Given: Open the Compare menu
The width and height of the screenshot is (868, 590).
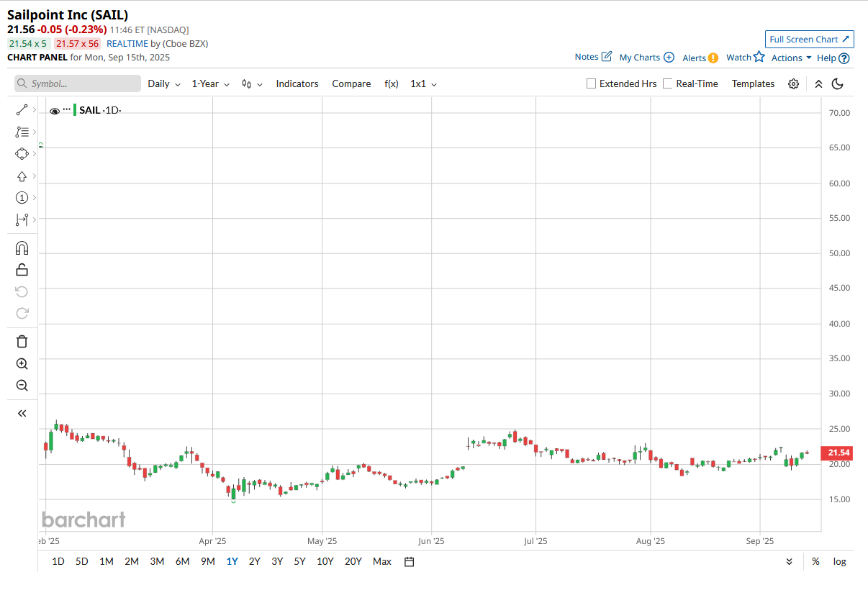Looking at the screenshot, I should click(351, 83).
